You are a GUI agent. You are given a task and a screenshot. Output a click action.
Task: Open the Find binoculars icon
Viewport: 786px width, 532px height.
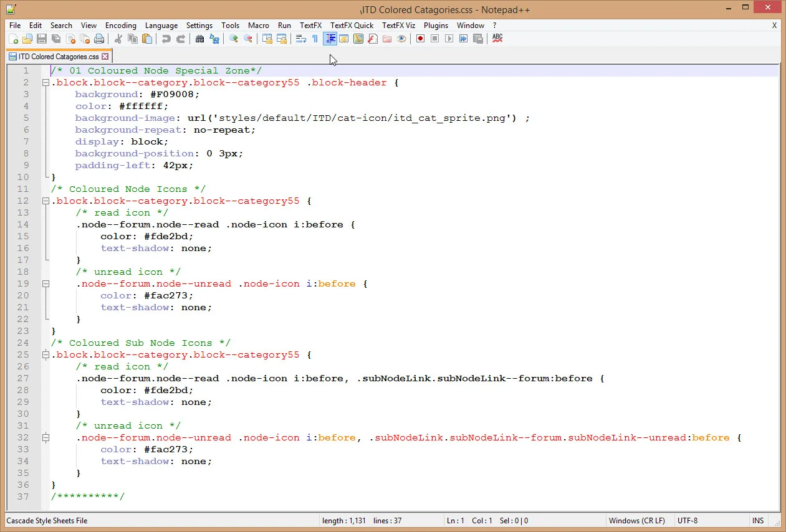[199, 39]
